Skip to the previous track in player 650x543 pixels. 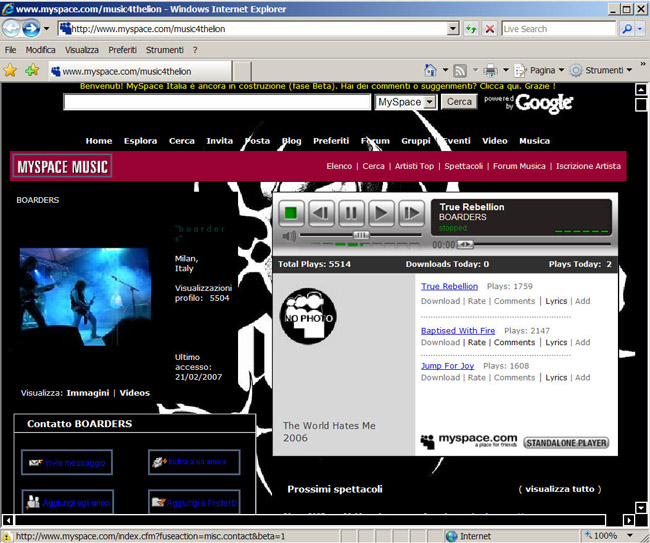pyautogui.click(x=321, y=213)
